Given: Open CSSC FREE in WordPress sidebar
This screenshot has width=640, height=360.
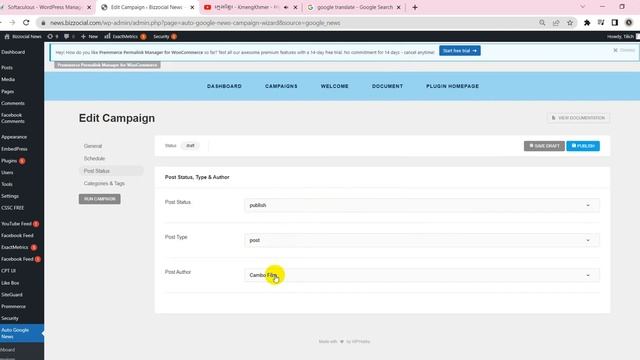Looking at the screenshot, I should [x=13, y=208].
